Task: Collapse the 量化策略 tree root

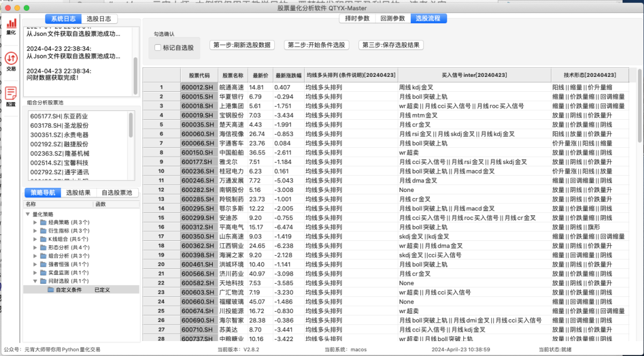Action: point(28,214)
